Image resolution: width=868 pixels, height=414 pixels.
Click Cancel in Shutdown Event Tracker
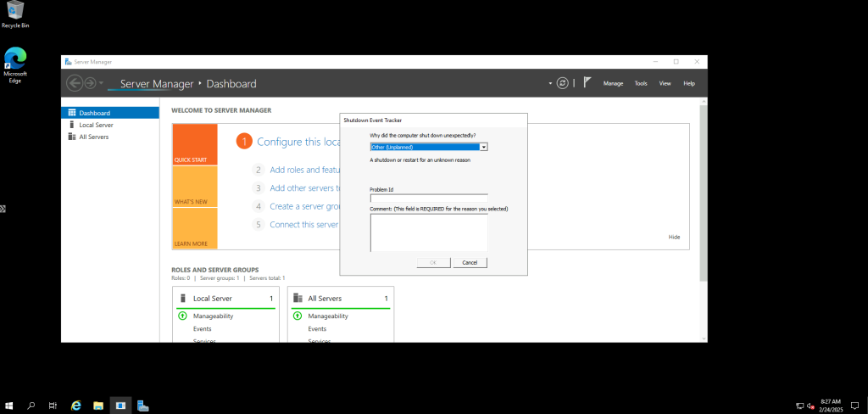click(x=470, y=262)
